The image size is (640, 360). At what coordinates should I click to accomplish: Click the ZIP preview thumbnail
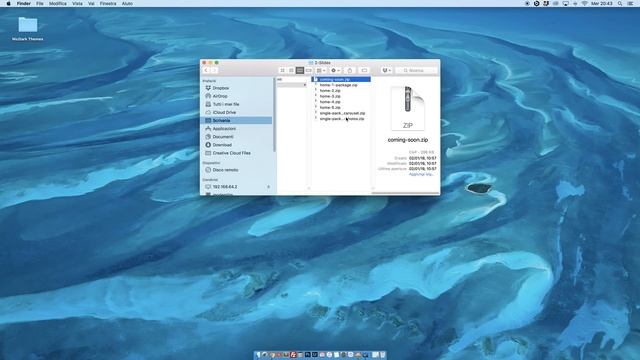tap(408, 108)
